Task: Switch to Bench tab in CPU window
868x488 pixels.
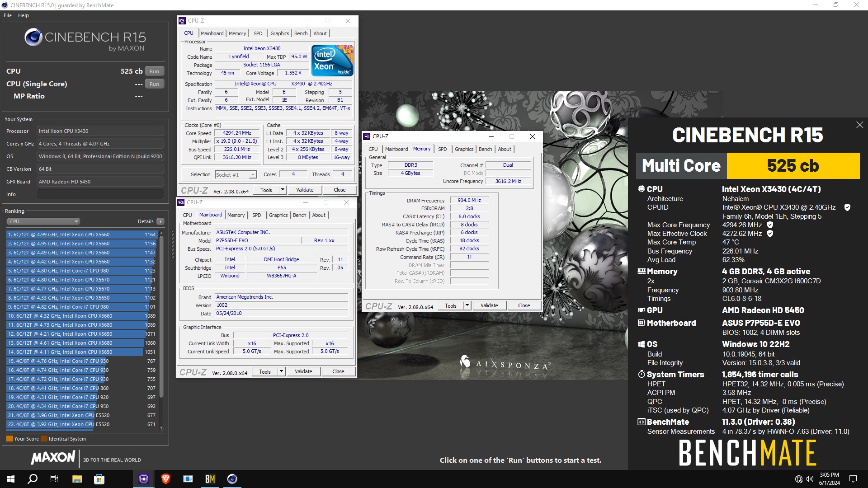Action: tap(301, 33)
